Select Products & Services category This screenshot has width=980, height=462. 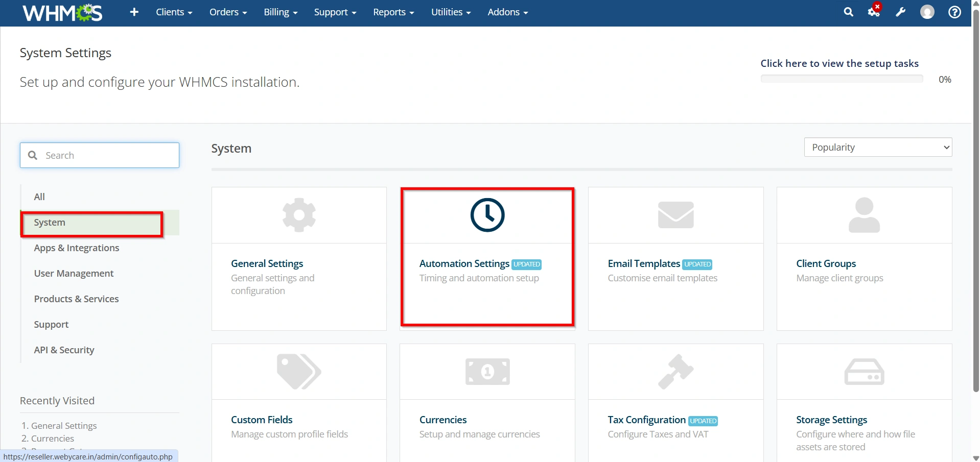click(x=100, y=299)
